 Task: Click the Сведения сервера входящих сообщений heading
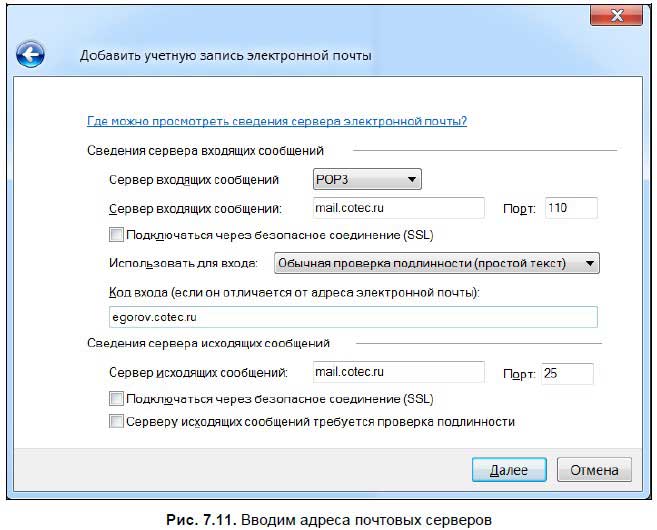[x=206, y=150]
